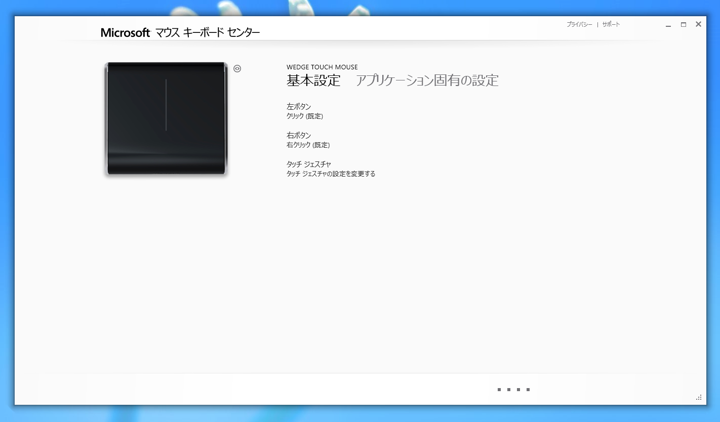Minimize the Mouse Keyboard Center window

pos(668,25)
